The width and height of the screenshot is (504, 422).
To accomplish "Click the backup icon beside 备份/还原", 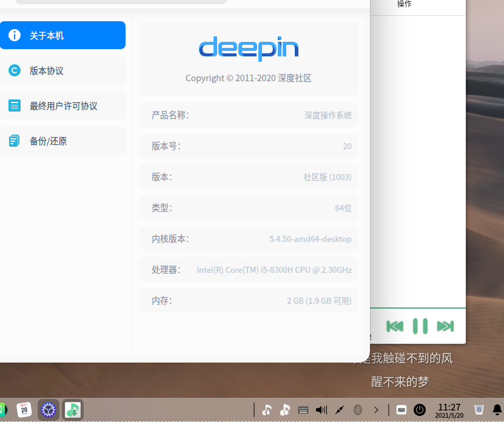I will (14, 141).
